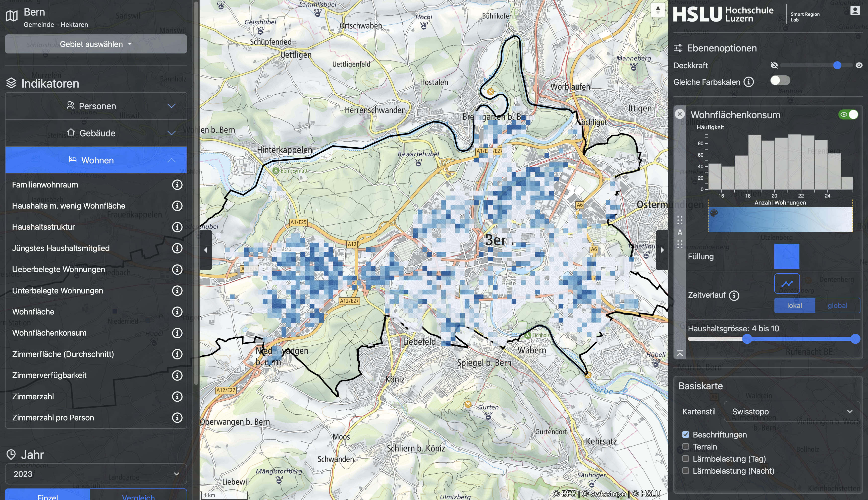Reset map orientation with compass button
The height and width of the screenshot is (500, 868).
658,10
